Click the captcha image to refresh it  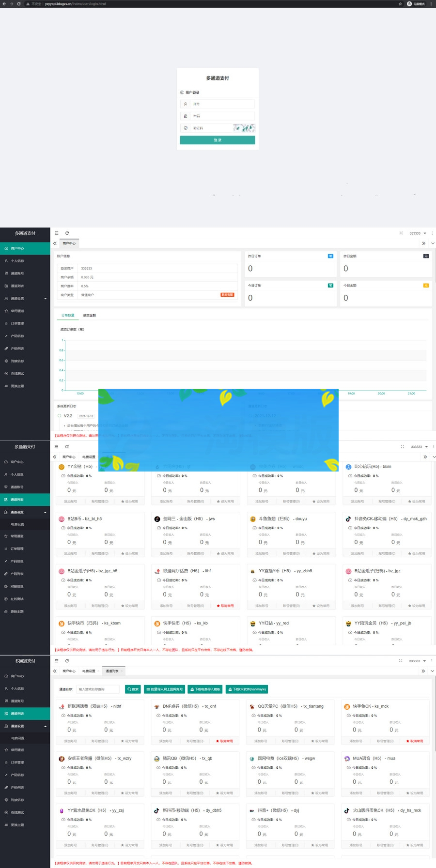tap(244, 128)
